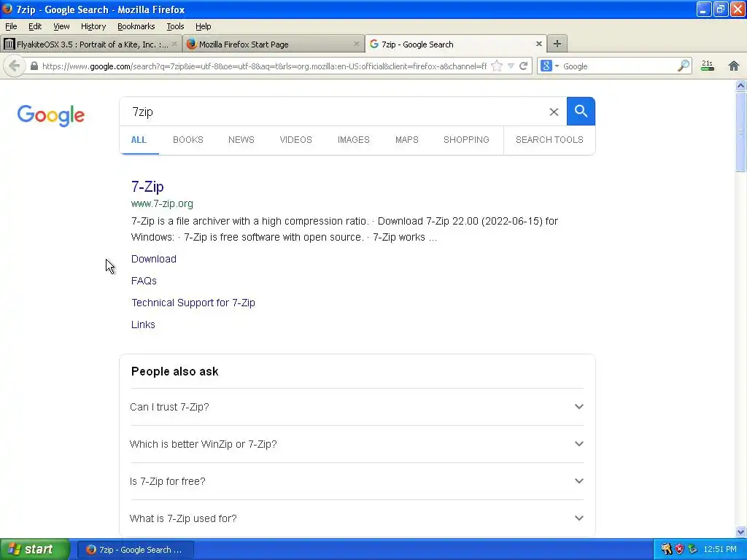This screenshot has width=747, height=560.
Task: Open the Links sitelink
Action: click(x=144, y=324)
